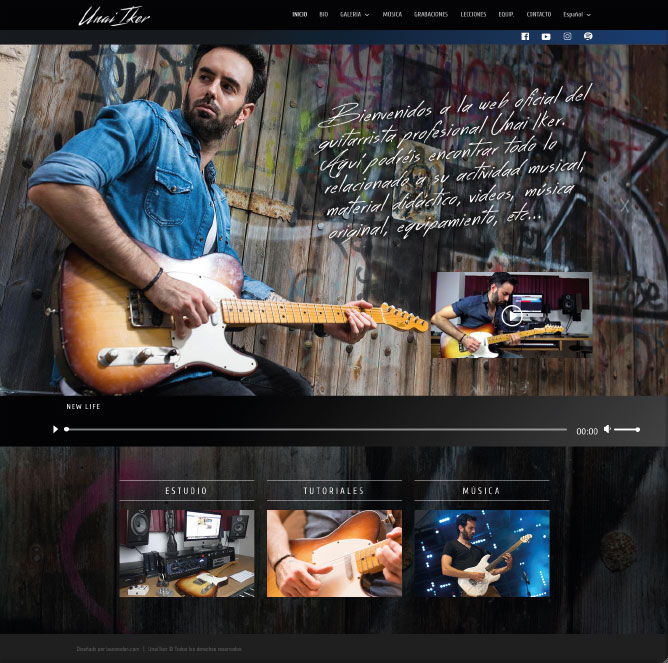Select Contacto in the top navigation
Image resolution: width=668 pixels, height=663 pixels.
click(538, 15)
